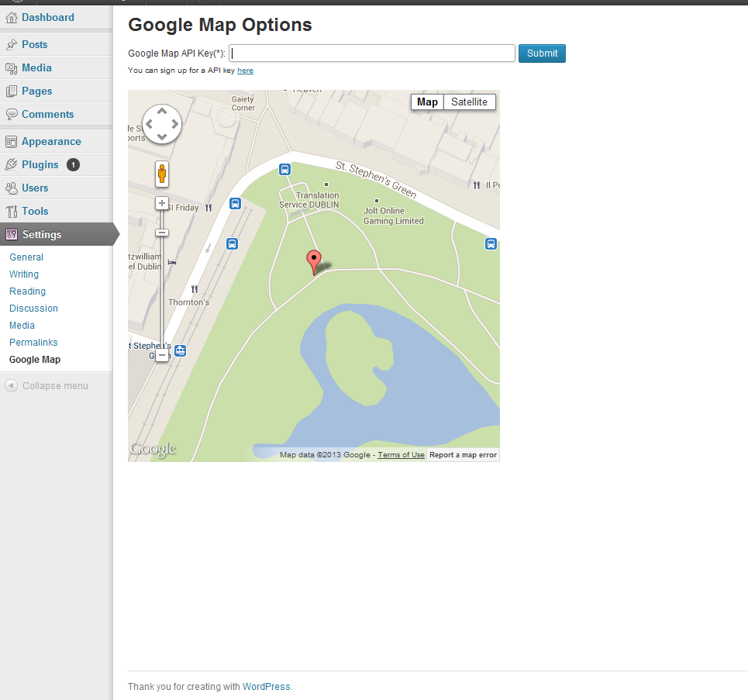The width and height of the screenshot is (748, 700).
Task: Click the tram station icon near Stephen's Green
Action: (x=181, y=350)
